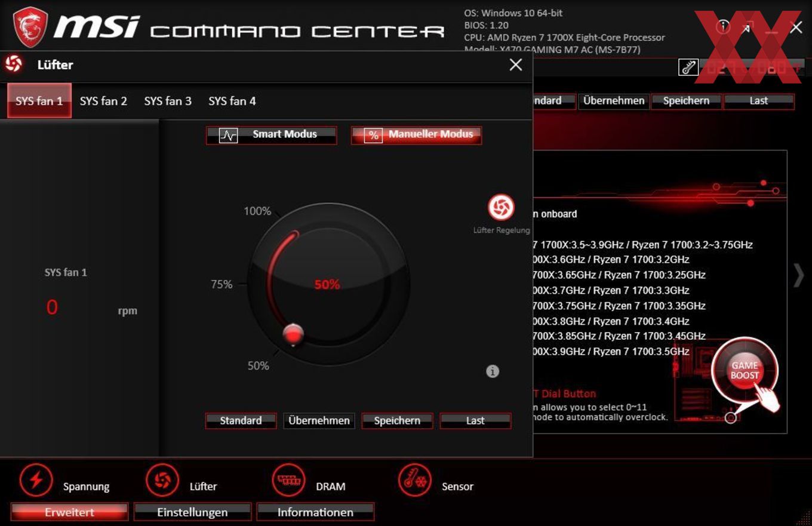Screen dimensions: 812x526
Task: Enable Smart Modus fan control
Action: [272, 135]
